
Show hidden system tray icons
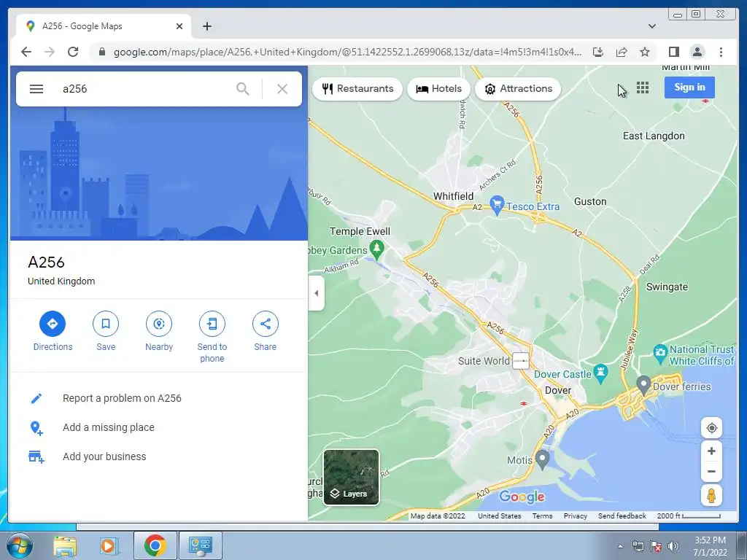(x=620, y=546)
